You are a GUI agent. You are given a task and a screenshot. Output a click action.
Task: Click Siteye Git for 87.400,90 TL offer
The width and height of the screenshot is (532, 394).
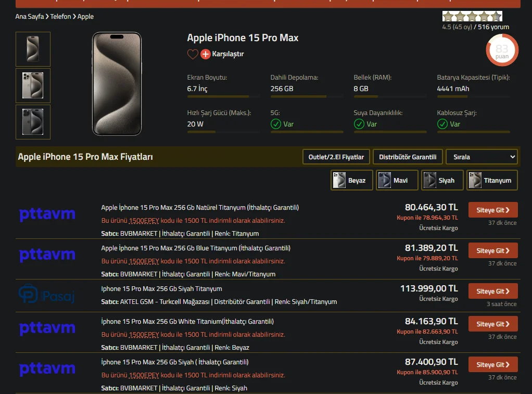(x=493, y=364)
